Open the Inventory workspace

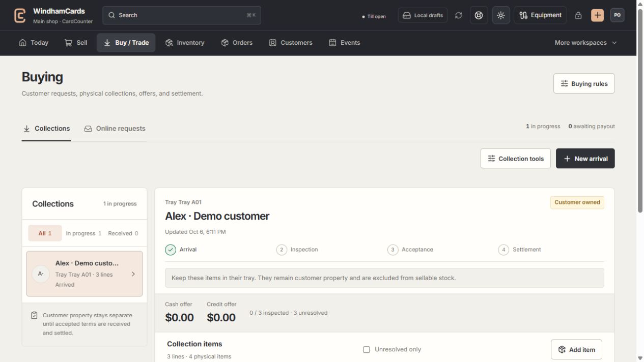tap(185, 43)
